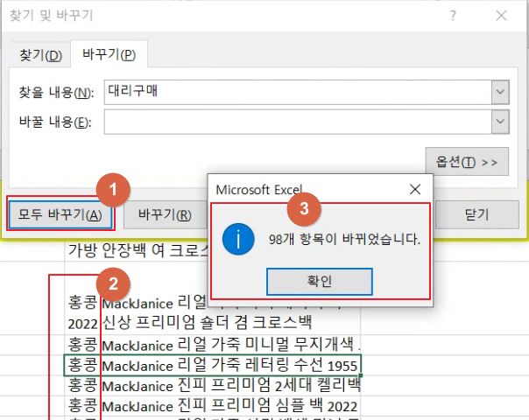Click the blue information icon
529x420 pixels.
pos(238,240)
